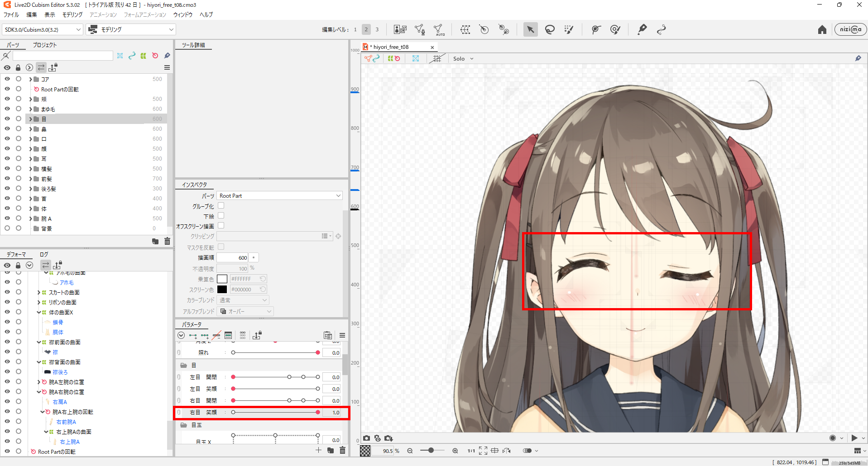Filter parts by rotation deformer icon

click(155, 56)
